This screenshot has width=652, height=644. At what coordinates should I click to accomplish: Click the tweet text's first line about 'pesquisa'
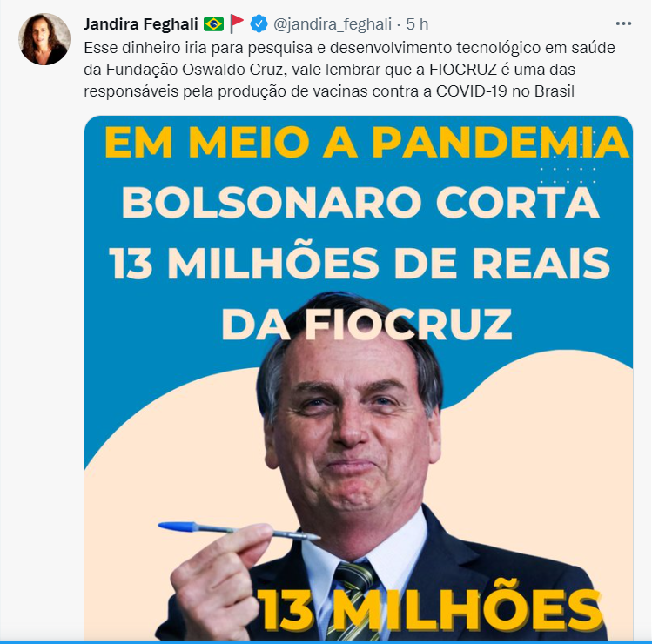click(x=349, y=48)
